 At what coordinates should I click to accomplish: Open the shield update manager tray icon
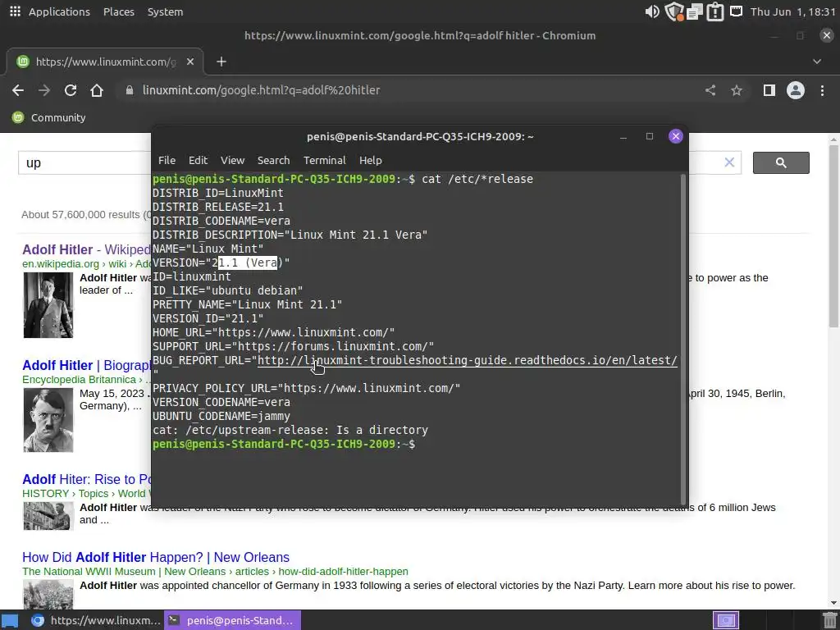pyautogui.click(x=674, y=11)
